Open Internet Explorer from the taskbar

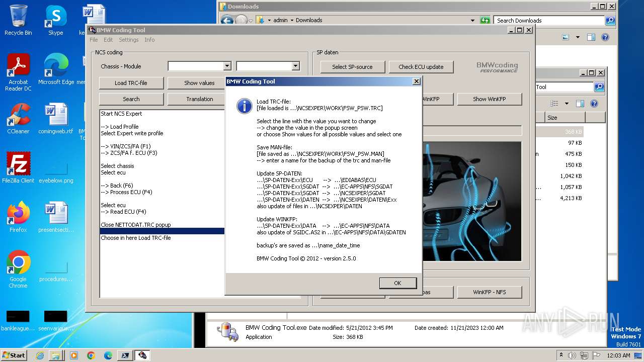click(x=40, y=355)
